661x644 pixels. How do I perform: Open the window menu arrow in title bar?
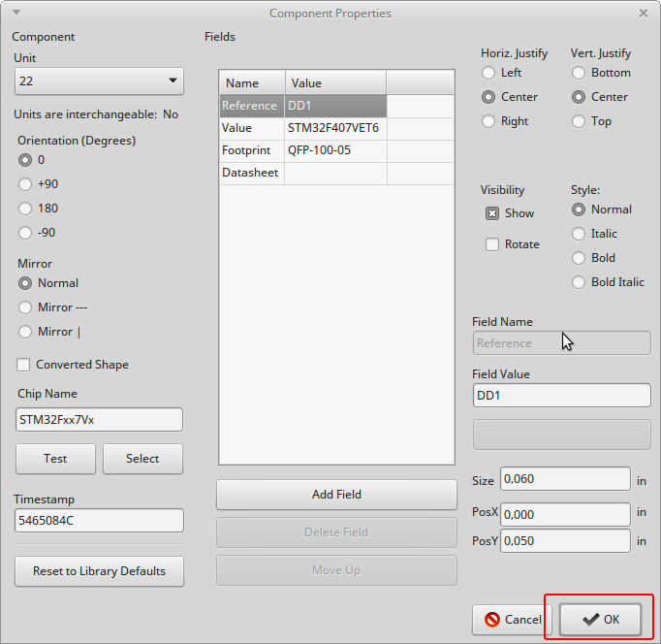click(16, 13)
